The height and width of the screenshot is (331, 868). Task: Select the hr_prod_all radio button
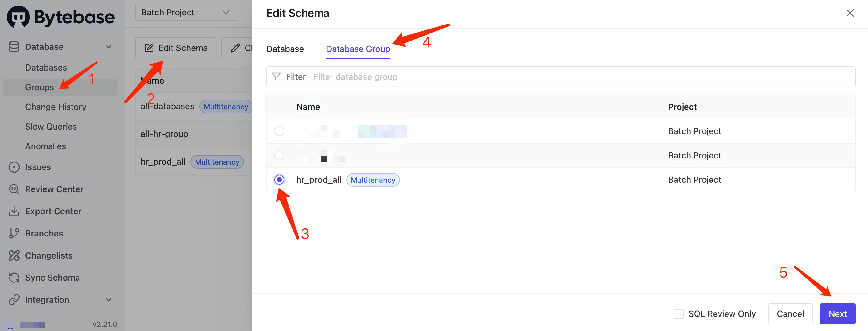pos(279,180)
